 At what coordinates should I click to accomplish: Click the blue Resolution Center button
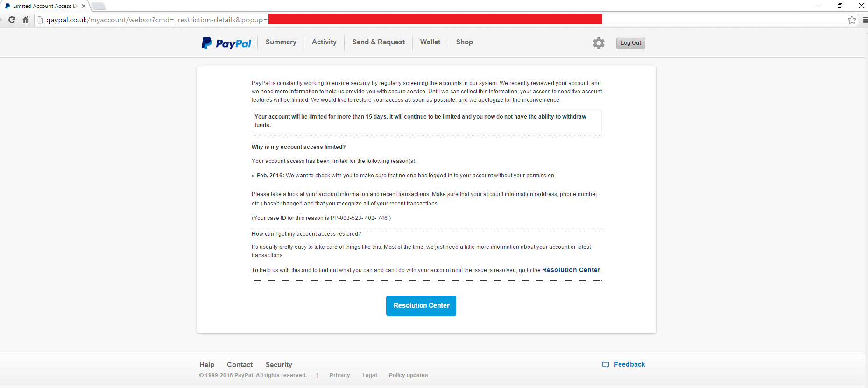point(421,306)
